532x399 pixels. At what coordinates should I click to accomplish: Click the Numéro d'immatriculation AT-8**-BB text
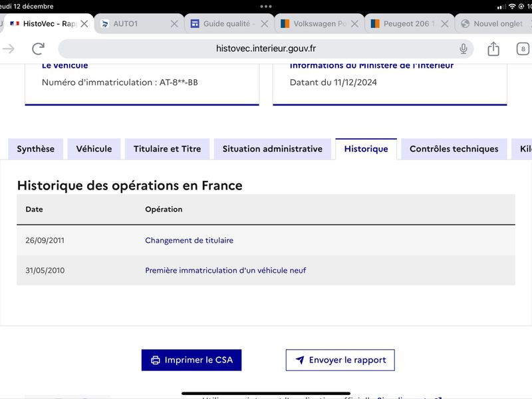pyautogui.click(x=120, y=82)
